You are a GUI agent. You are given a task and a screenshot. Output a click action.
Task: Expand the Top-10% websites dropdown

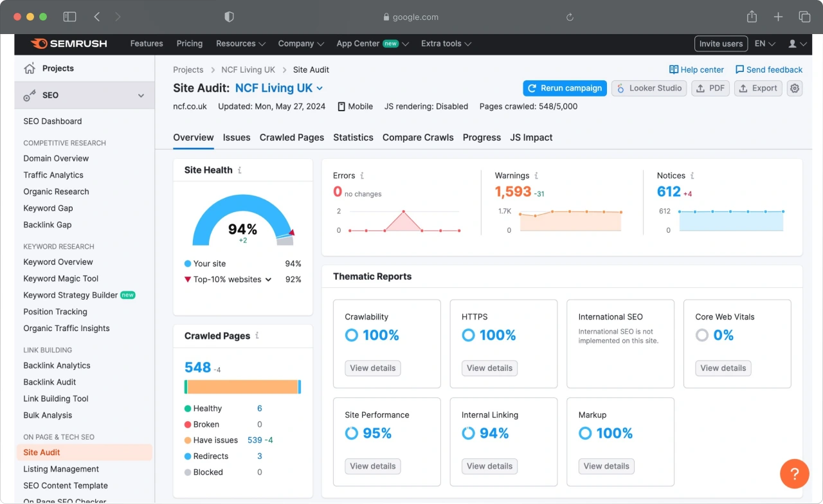point(268,280)
